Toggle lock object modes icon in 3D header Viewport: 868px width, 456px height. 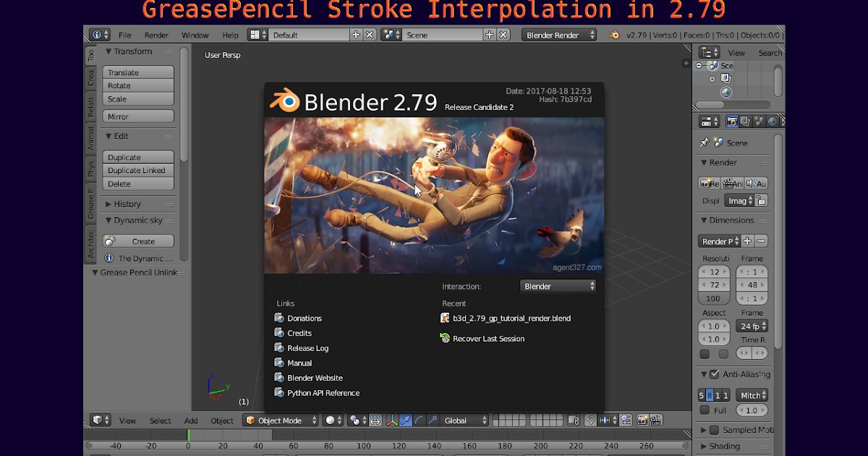coord(574,420)
